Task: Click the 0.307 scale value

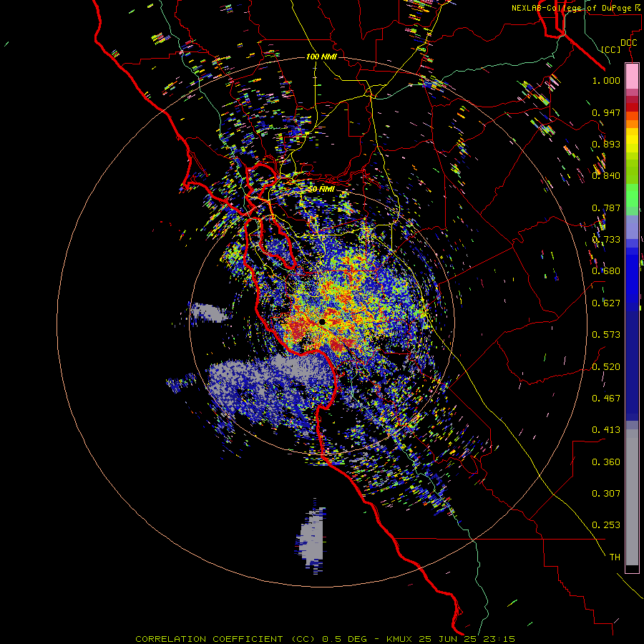Action: (x=606, y=494)
